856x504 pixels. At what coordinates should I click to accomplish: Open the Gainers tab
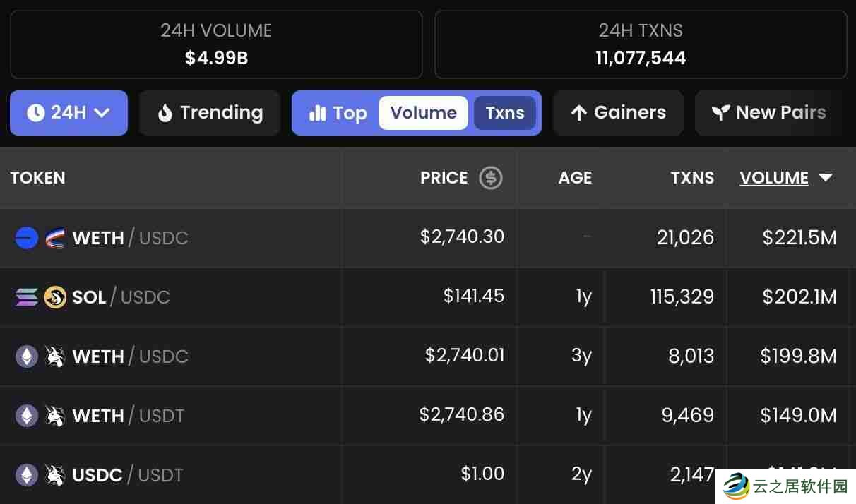(618, 113)
